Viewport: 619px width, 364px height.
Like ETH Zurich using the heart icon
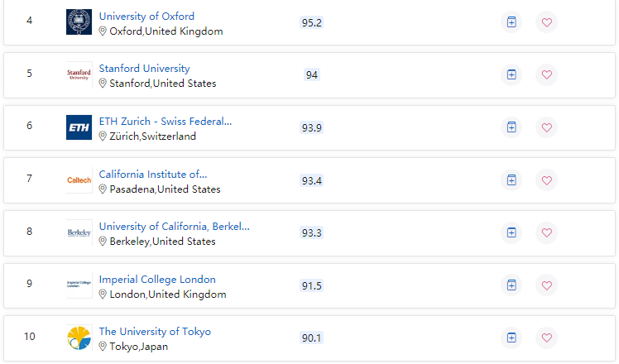(x=546, y=127)
